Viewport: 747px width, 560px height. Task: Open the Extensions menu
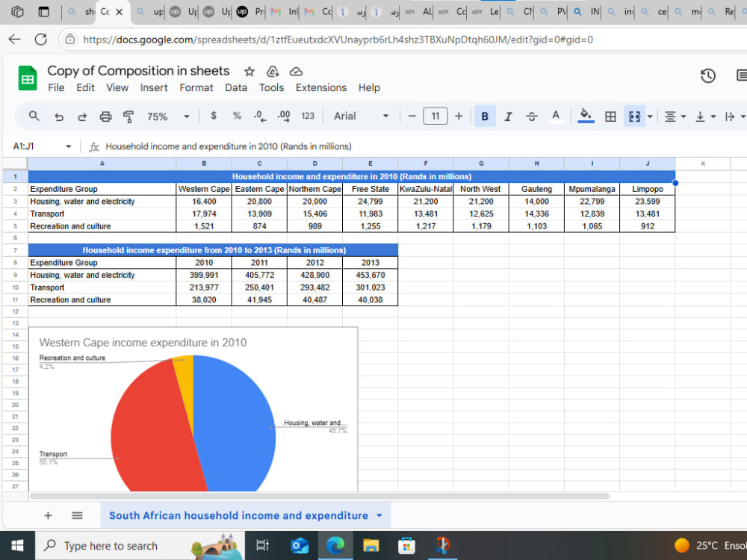[x=320, y=87]
